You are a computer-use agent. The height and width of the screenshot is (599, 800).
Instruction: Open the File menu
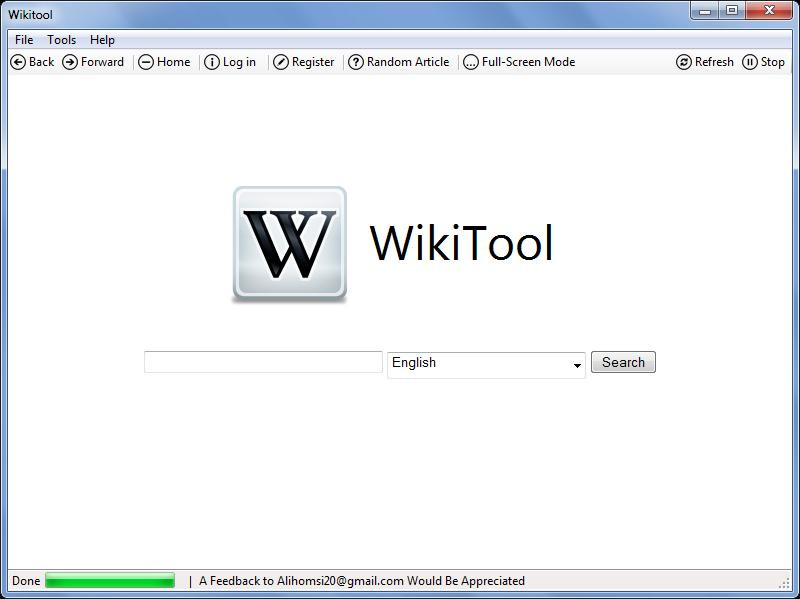(x=24, y=40)
